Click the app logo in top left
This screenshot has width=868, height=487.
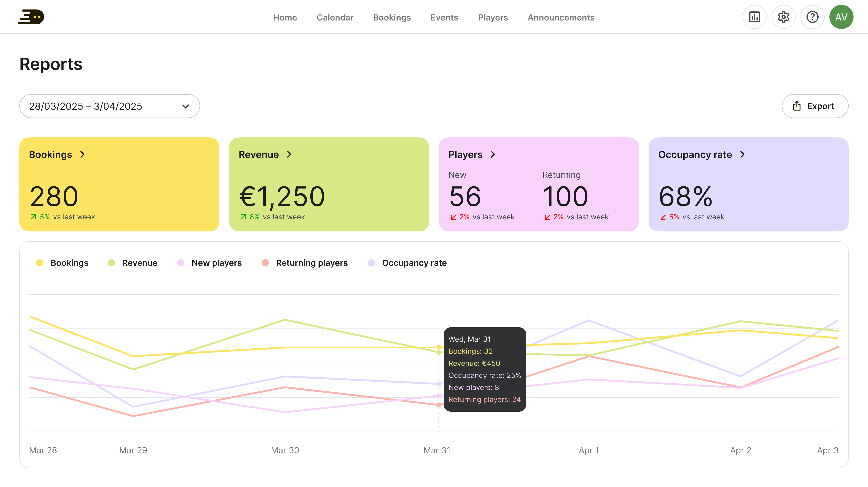tap(31, 17)
